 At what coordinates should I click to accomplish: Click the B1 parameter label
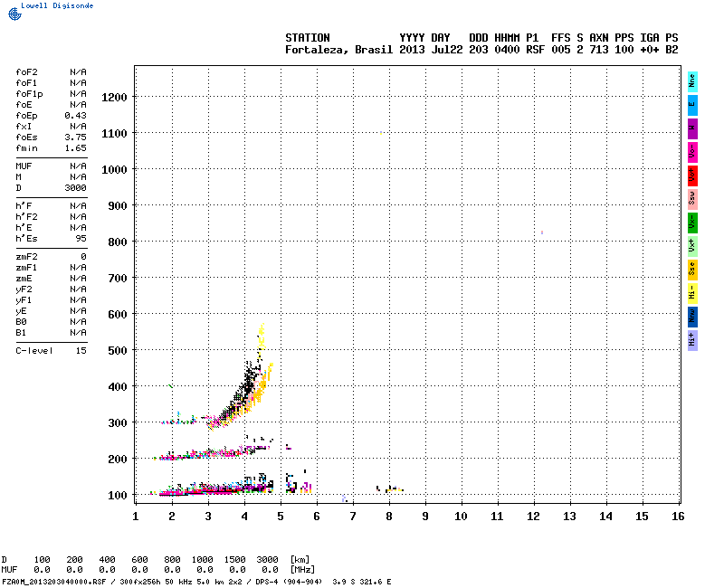pos(21,333)
